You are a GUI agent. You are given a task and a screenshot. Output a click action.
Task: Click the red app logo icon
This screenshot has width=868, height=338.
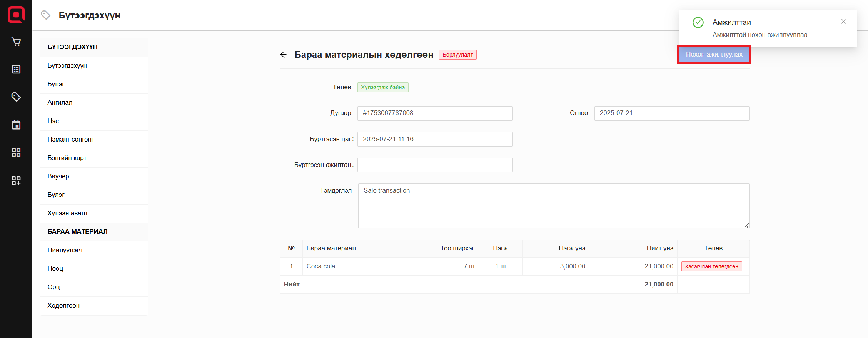click(x=16, y=15)
